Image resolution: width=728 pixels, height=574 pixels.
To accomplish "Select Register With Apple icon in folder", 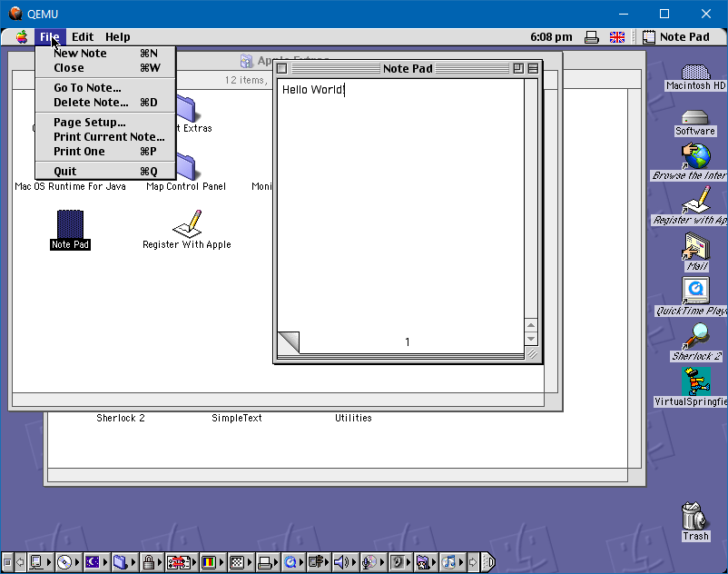I will pos(187,223).
